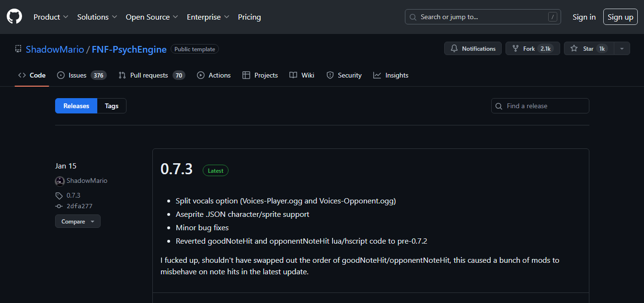The height and width of the screenshot is (303, 644).
Task: Click the Notifications bell icon
Action: [454, 48]
